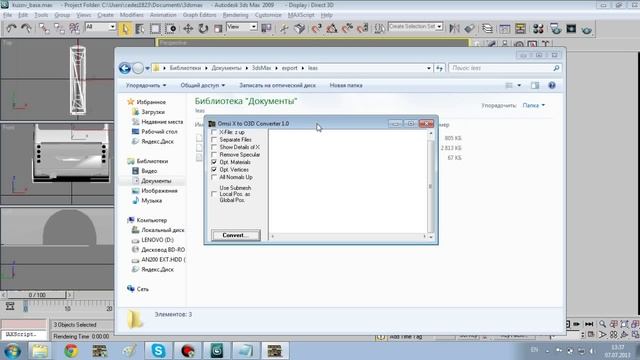
Task: Choose the Select Object arrow tool
Action: coord(125,29)
